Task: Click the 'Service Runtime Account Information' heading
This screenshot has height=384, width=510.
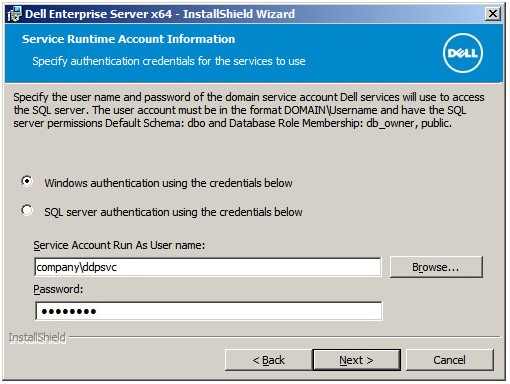Action: [x=128, y=39]
